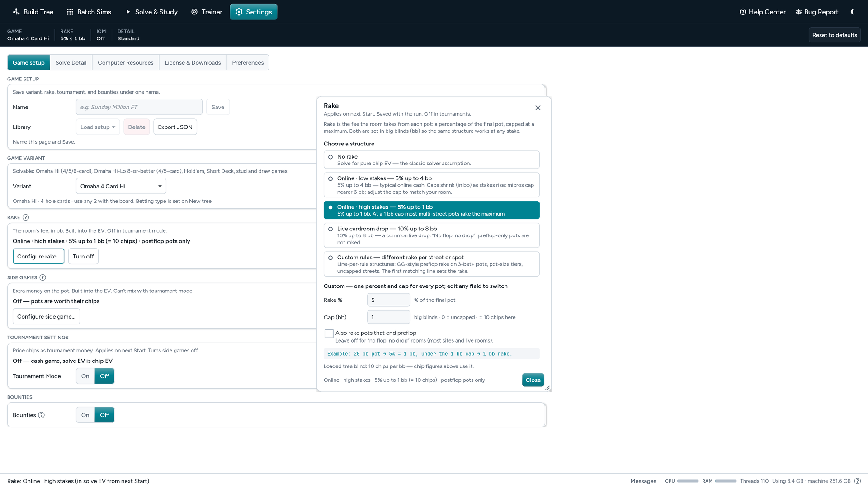Click the setup Name input field
The width and height of the screenshot is (868, 488).
[139, 107]
